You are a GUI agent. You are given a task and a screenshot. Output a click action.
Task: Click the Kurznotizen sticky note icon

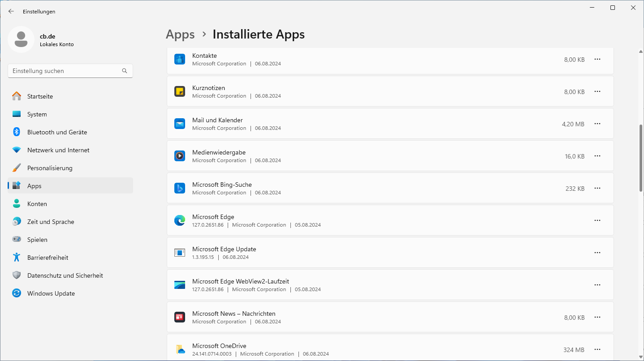180,91
